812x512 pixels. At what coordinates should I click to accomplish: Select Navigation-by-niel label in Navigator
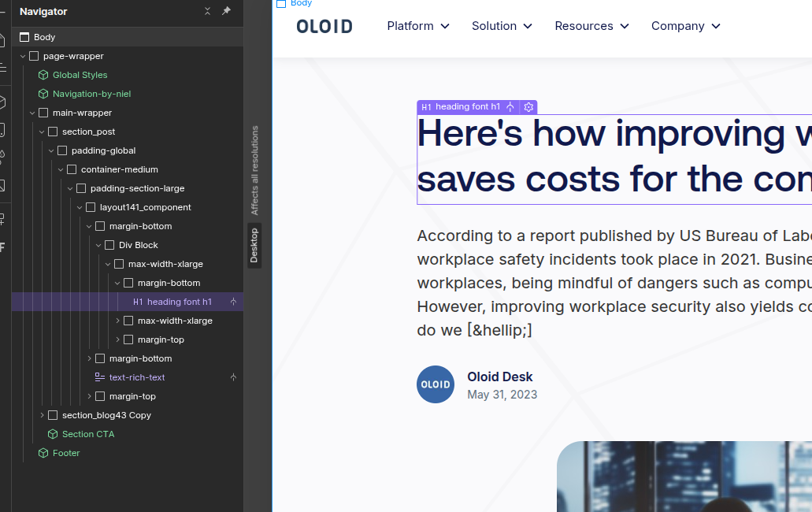point(91,94)
